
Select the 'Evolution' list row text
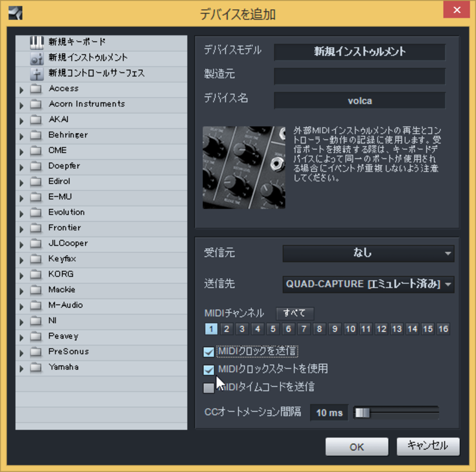[67, 212]
